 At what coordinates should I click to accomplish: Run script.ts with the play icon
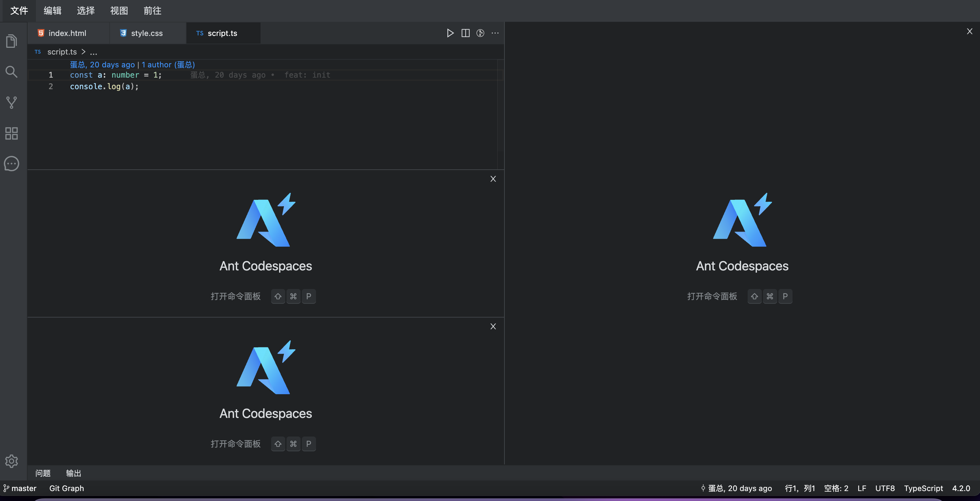pyautogui.click(x=450, y=33)
